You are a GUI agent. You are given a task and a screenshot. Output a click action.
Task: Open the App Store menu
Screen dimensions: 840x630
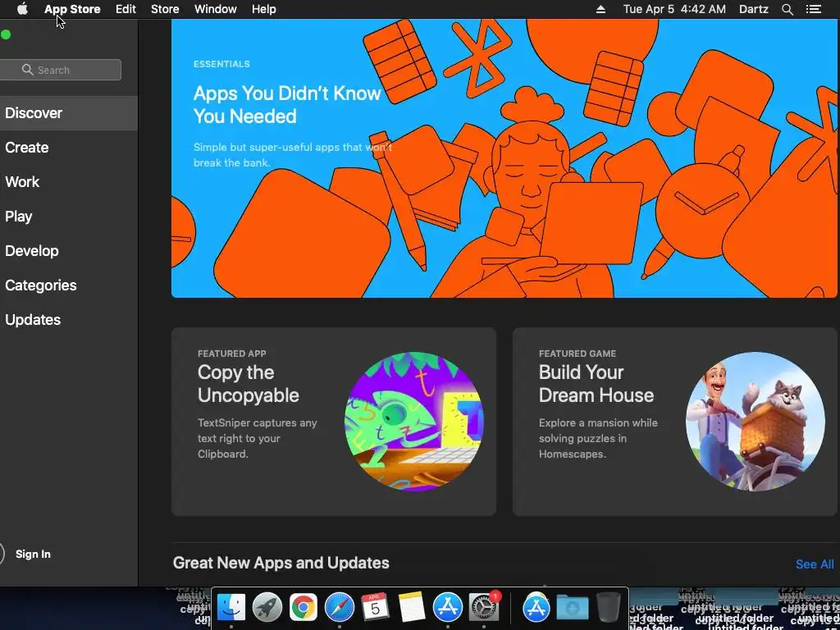72,9
